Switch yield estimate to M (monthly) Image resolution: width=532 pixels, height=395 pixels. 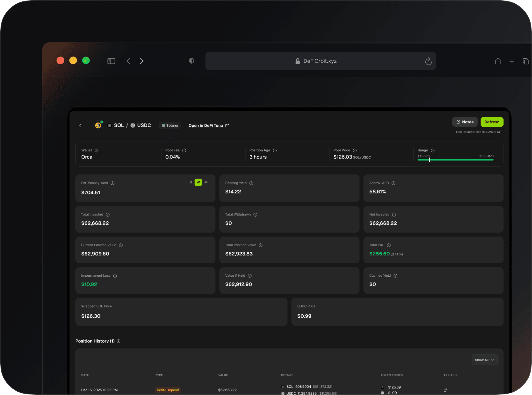[x=206, y=182]
